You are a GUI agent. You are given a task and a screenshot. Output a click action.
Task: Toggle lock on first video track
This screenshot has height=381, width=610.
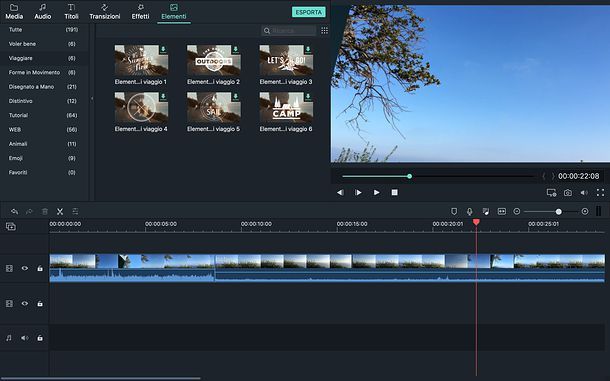[x=40, y=268]
